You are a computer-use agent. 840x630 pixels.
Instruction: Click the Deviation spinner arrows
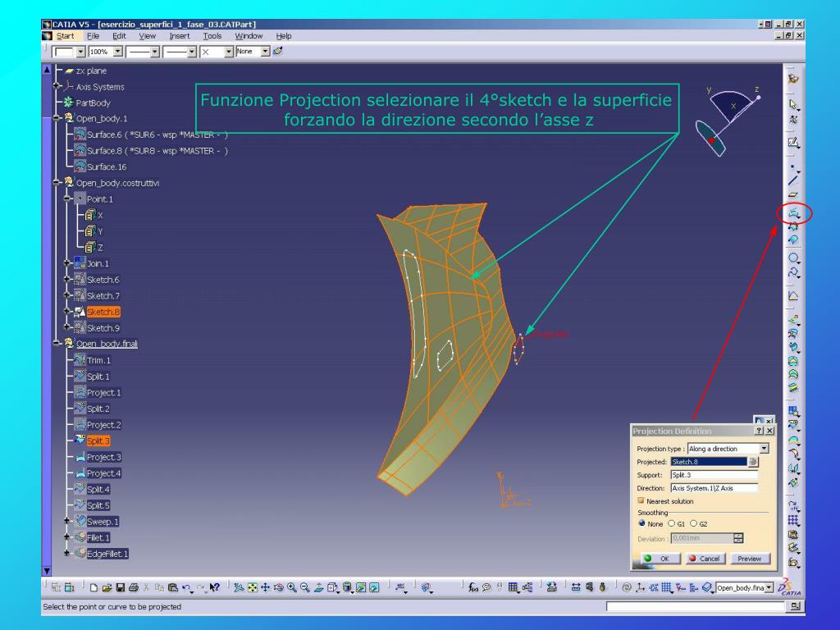pos(739,538)
